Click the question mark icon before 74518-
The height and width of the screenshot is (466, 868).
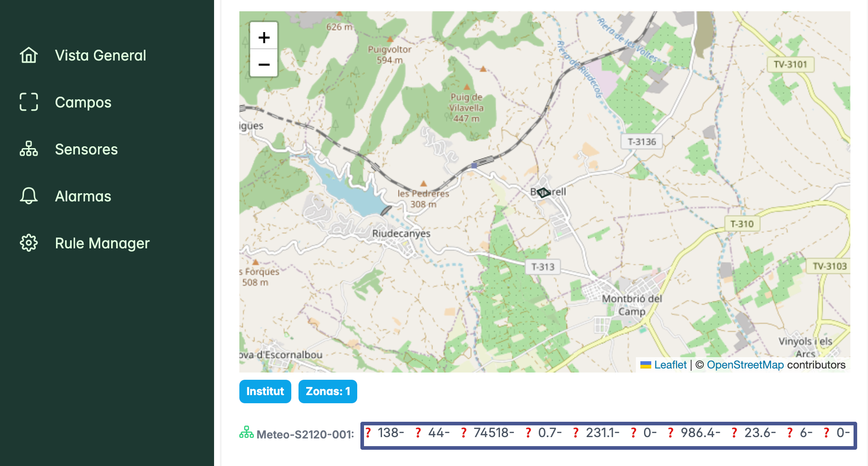pyautogui.click(x=464, y=433)
